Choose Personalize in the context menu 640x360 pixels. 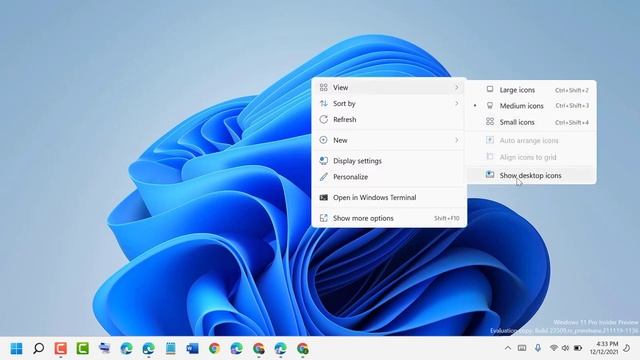(x=389, y=177)
